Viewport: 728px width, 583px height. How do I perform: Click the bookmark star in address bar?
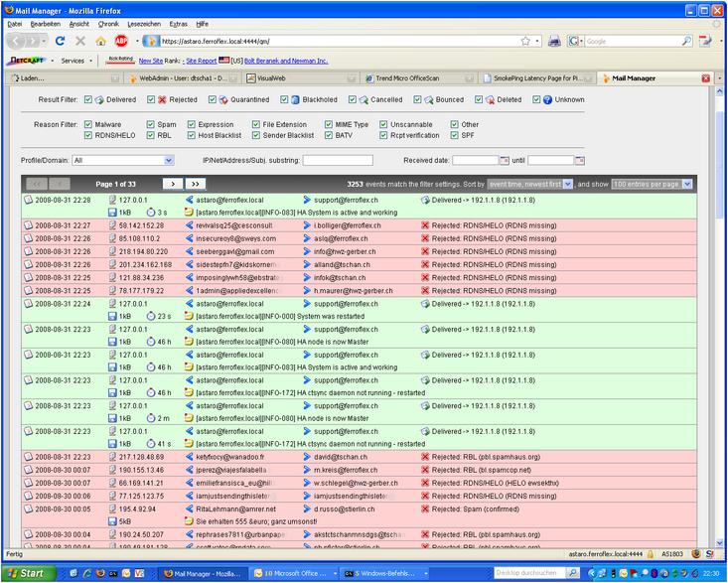[x=524, y=41]
